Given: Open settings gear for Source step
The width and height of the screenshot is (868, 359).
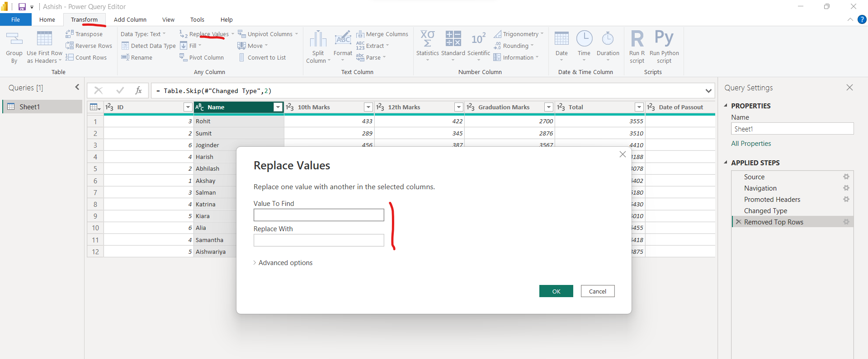Looking at the screenshot, I should [x=846, y=177].
